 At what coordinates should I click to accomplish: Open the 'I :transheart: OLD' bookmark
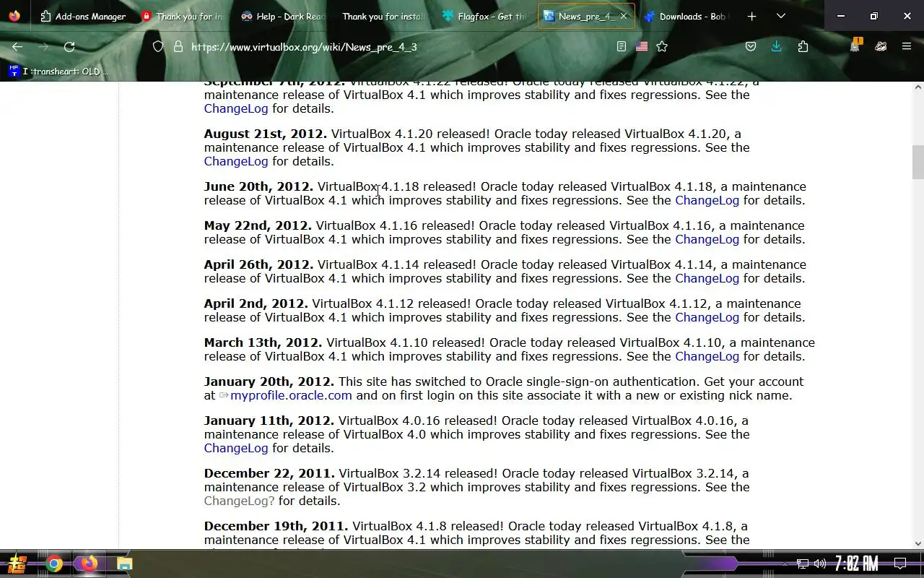(58, 72)
